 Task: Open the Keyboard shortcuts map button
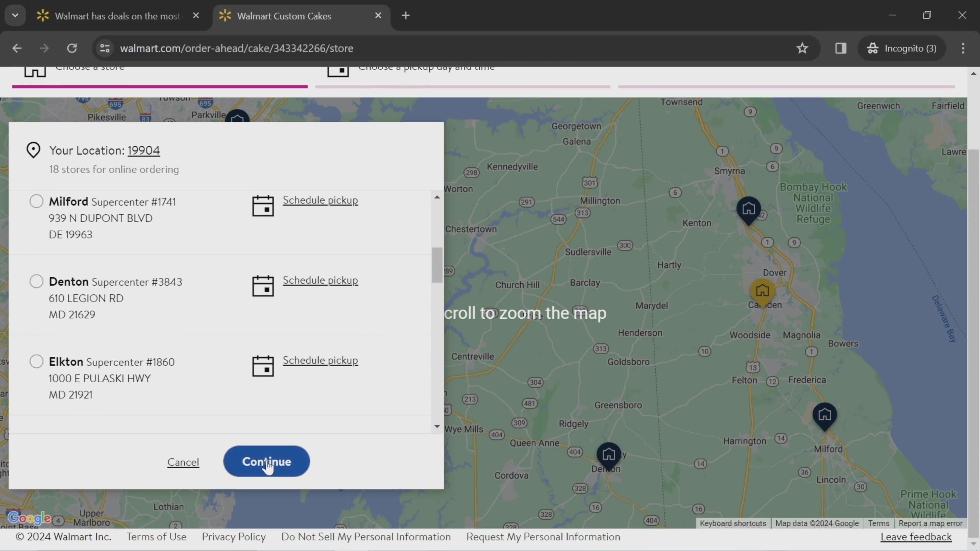click(x=733, y=523)
